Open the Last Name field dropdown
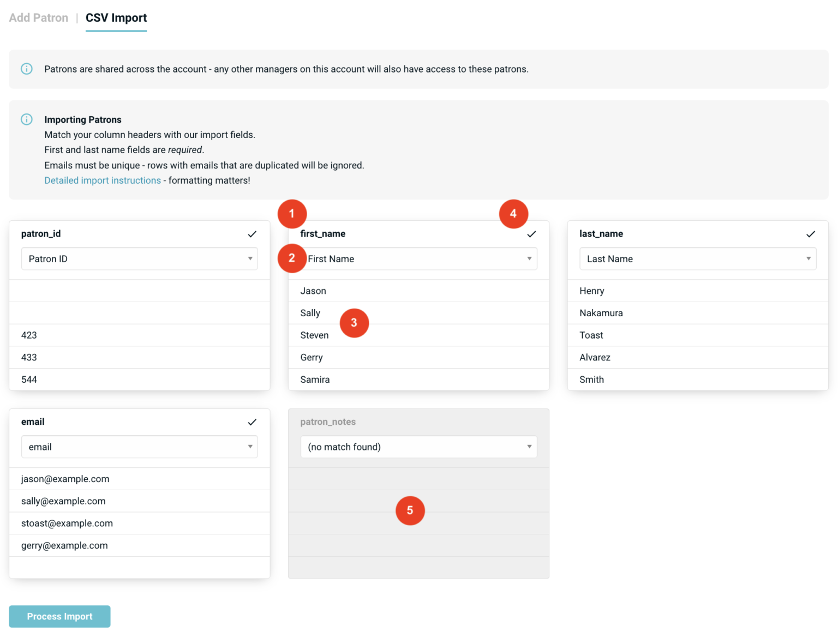The image size is (838, 644). pos(697,258)
